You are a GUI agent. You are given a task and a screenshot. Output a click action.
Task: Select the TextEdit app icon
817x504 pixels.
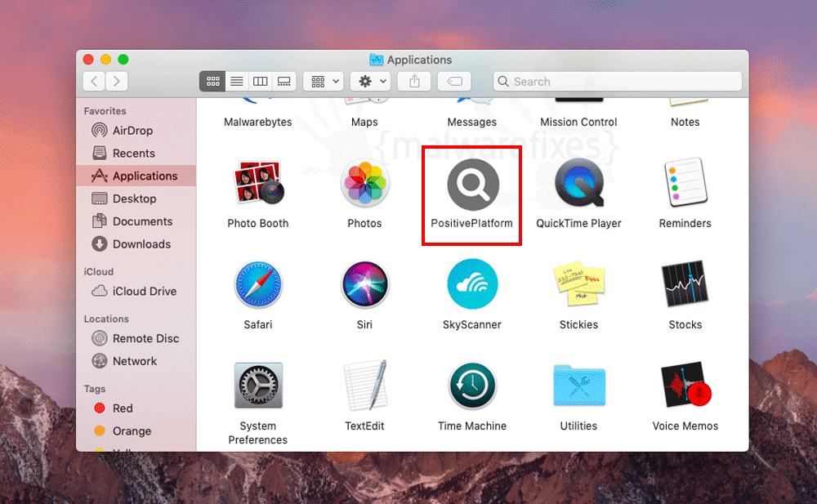point(364,386)
